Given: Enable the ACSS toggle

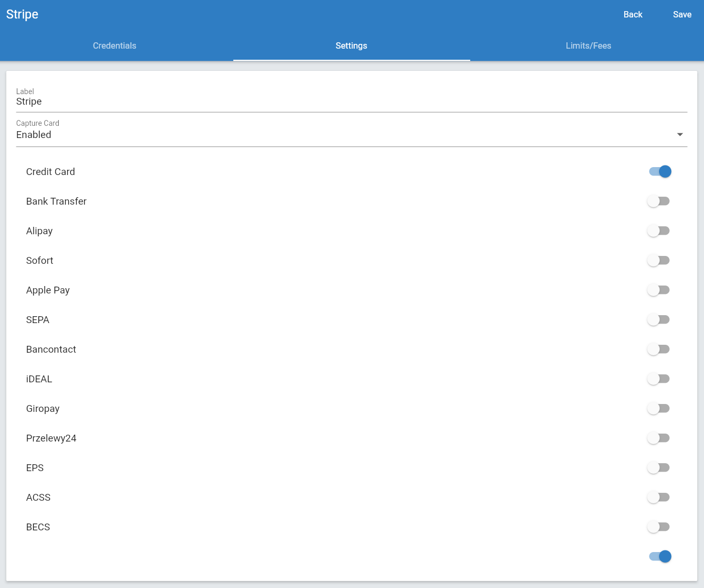Looking at the screenshot, I should 659,497.
